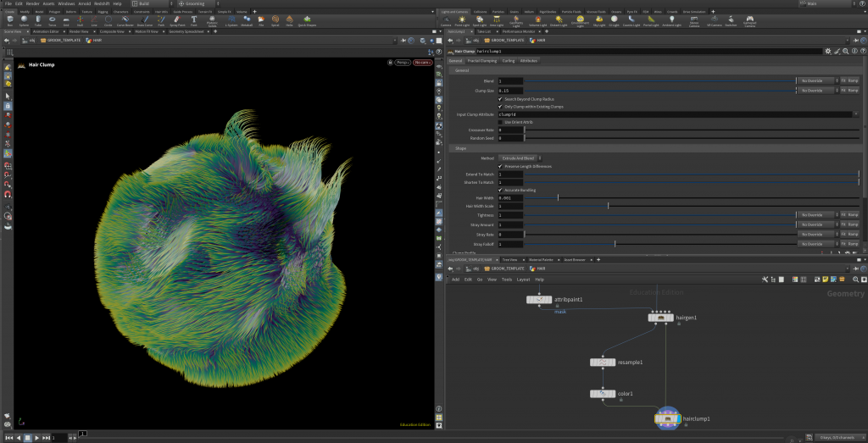The width and height of the screenshot is (868, 443).
Task: Open the Build desktop dropdown
Action: (x=151, y=3)
